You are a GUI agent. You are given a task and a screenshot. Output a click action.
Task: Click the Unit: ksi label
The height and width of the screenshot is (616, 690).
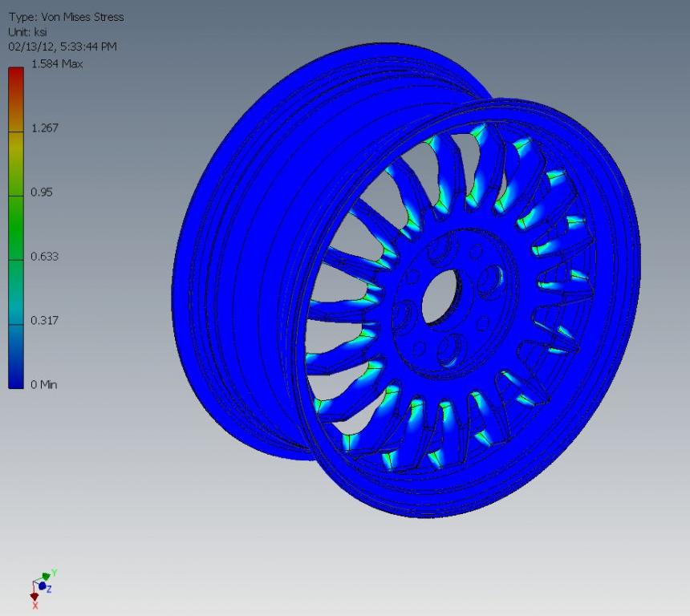pyautogui.click(x=28, y=31)
